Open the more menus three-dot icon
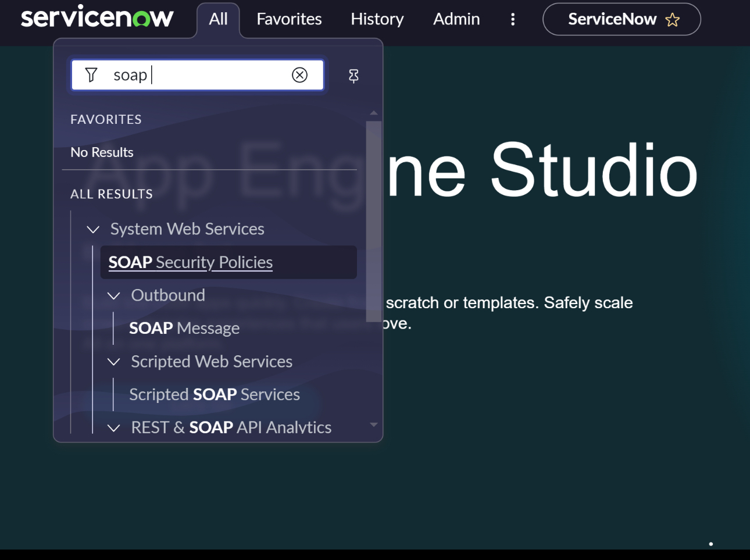The image size is (750, 560). pos(513,19)
